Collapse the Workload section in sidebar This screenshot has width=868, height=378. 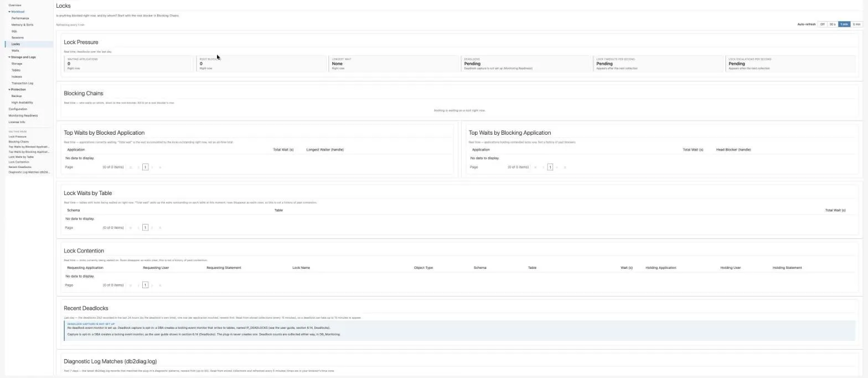pos(9,12)
